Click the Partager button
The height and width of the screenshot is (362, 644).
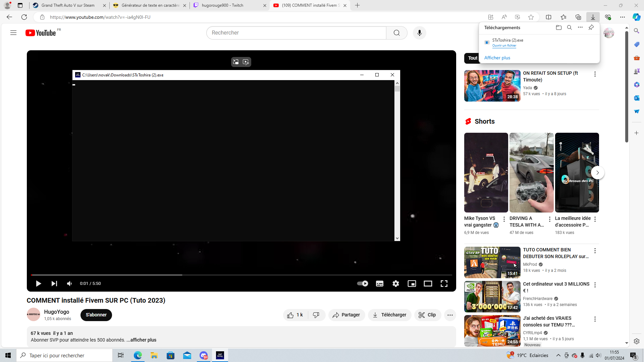point(346,315)
